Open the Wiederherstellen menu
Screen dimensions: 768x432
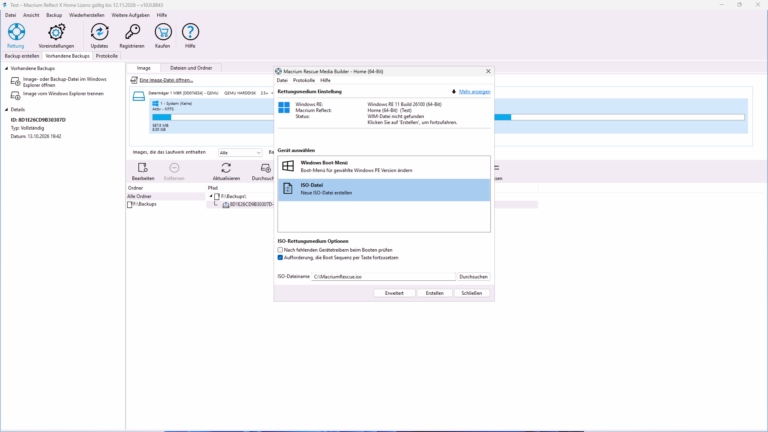point(87,15)
